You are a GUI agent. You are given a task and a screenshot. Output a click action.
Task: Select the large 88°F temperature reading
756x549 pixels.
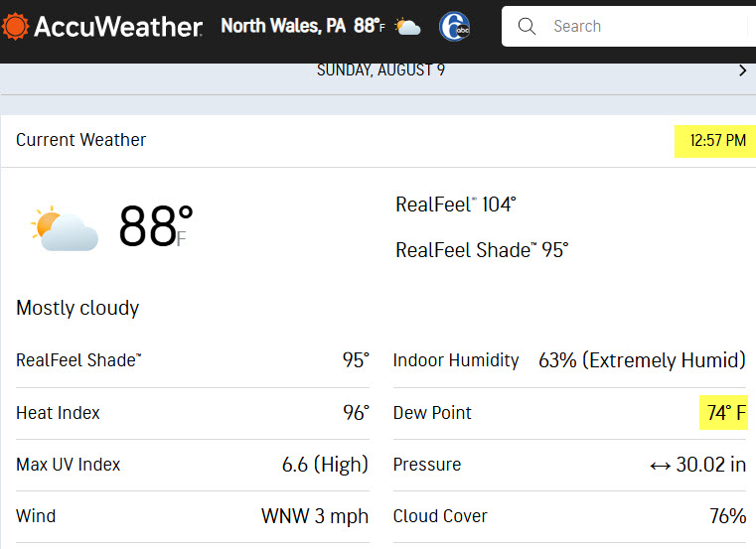(x=156, y=226)
